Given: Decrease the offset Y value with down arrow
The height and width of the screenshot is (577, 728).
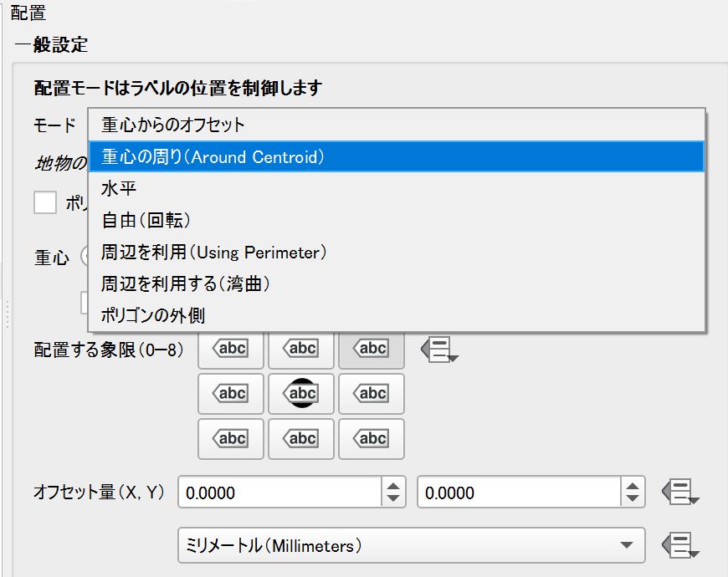Looking at the screenshot, I should point(633,498).
